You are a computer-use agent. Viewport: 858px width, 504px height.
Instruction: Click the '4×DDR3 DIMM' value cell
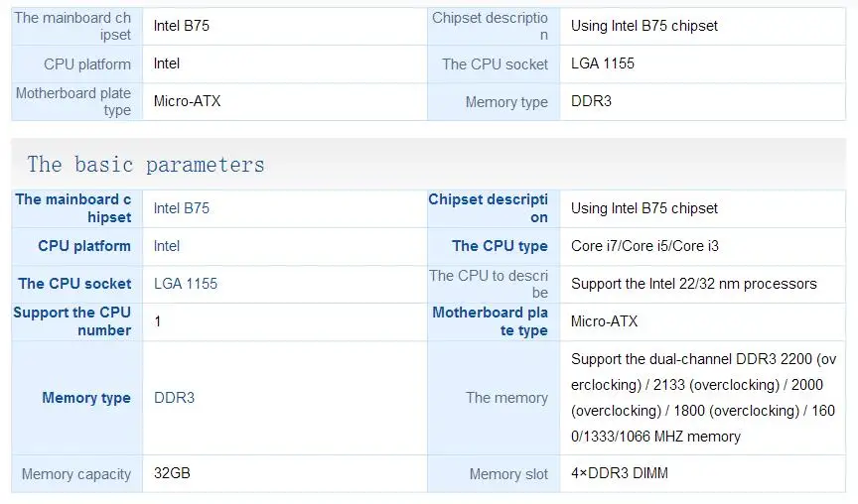(x=619, y=473)
